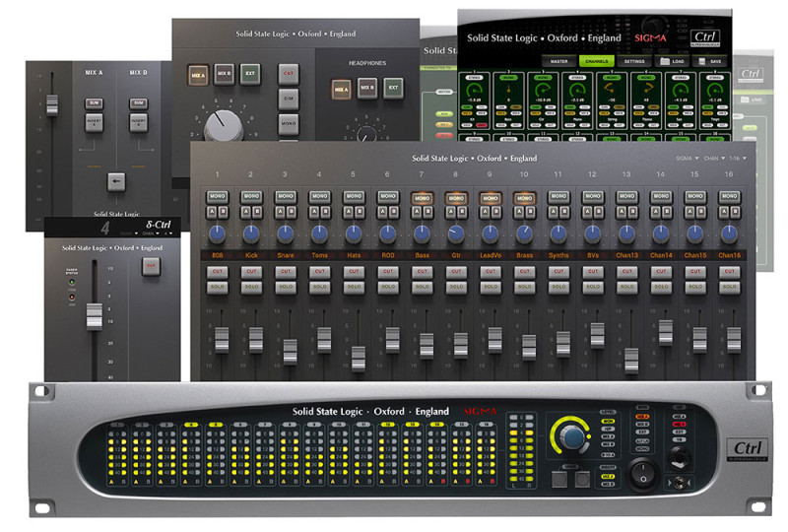Assign Kick channel to mix A

pyautogui.click(x=245, y=212)
